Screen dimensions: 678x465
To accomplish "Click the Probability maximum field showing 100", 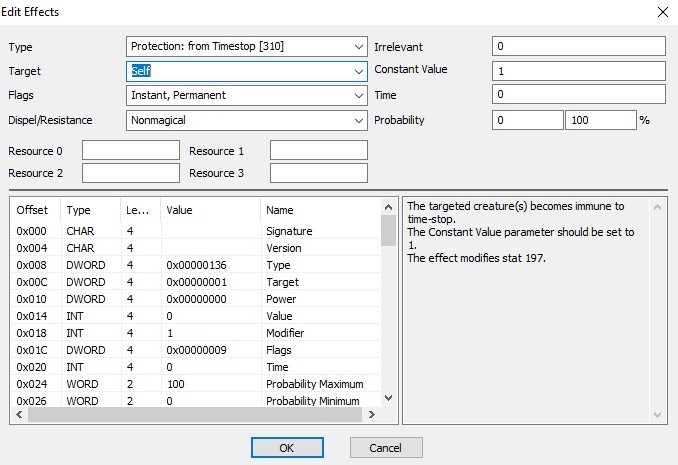I will pyautogui.click(x=600, y=120).
